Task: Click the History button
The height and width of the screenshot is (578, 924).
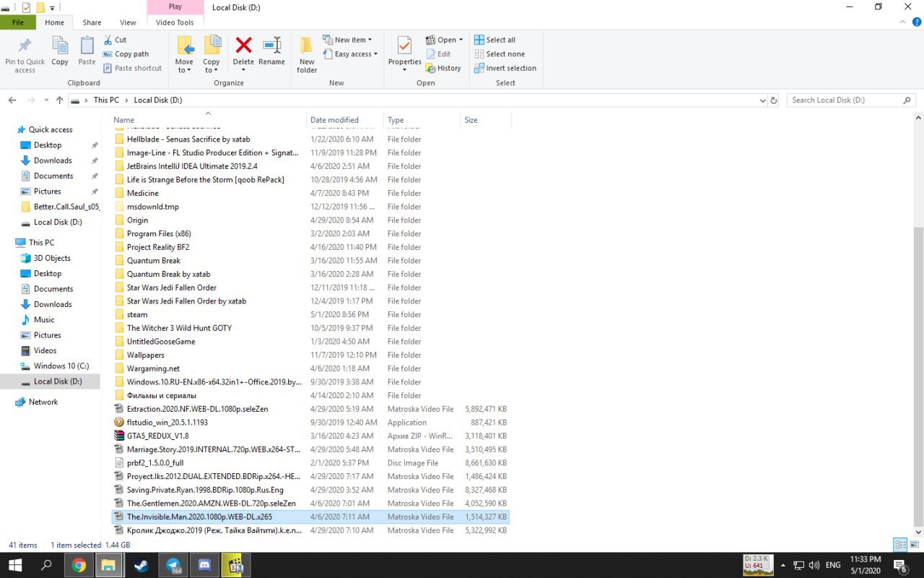Action: (443, 68)
